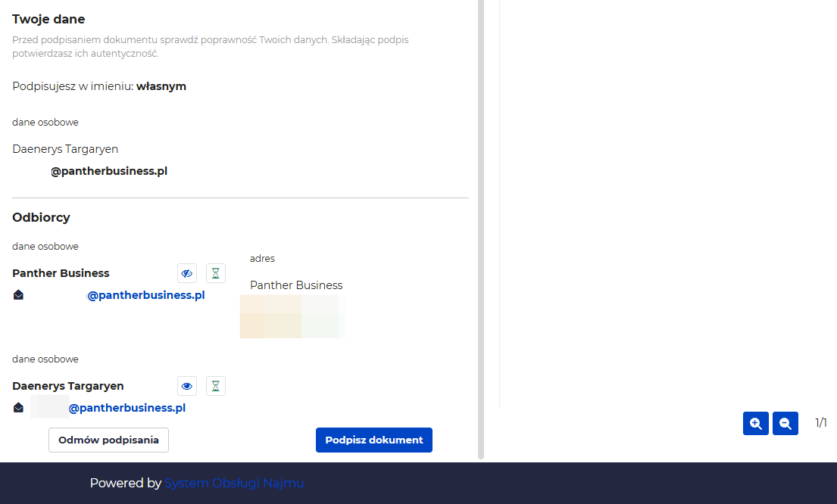Select the bold @pantherbusiness.pl email under Twoje dane
The width and height of the screenshot is (837, 504).
[109, 171]
